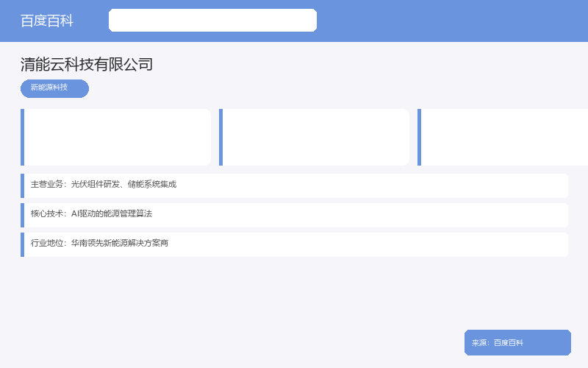Focus the empty search box in header
Image resolution: width=588 pixels, height=368 pixels.
212,21
